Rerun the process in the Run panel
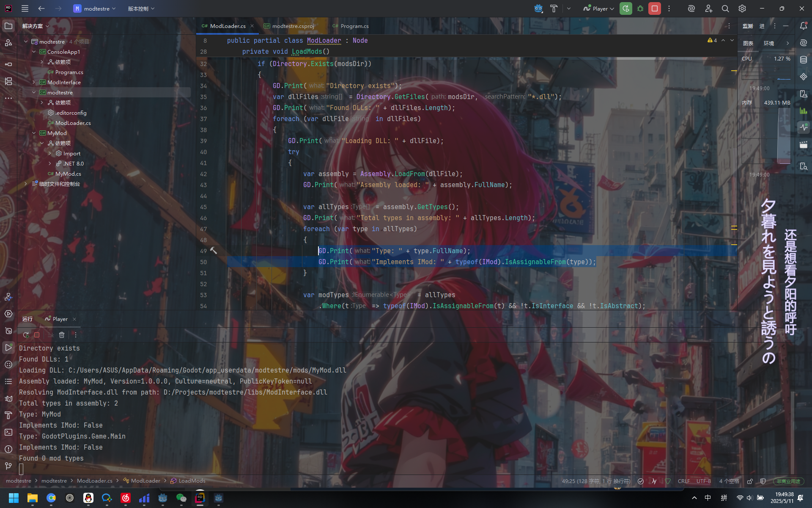The image size is (812, 508). point(26,335)
